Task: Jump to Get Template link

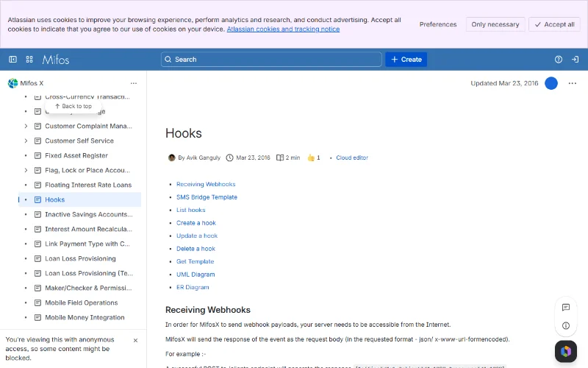Action: click(x=195, y=262)
